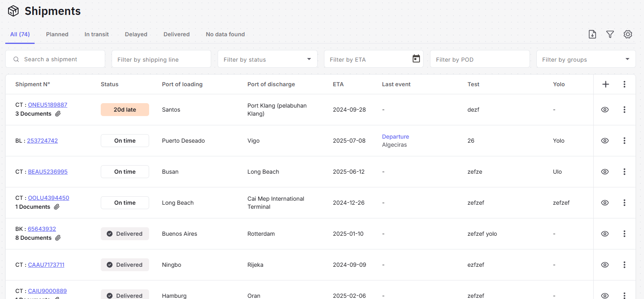Click the Last event column header
Screen dimensions: 644x299
(396, 84)
